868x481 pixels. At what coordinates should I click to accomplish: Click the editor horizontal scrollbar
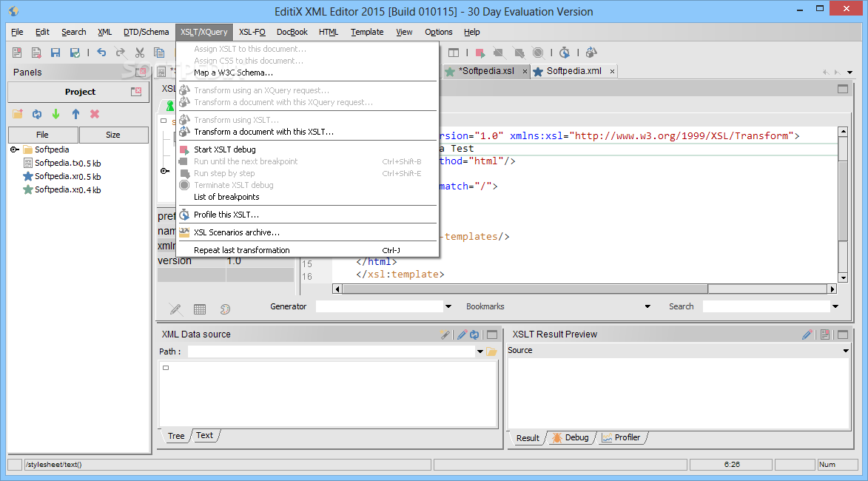pos(525,289)
